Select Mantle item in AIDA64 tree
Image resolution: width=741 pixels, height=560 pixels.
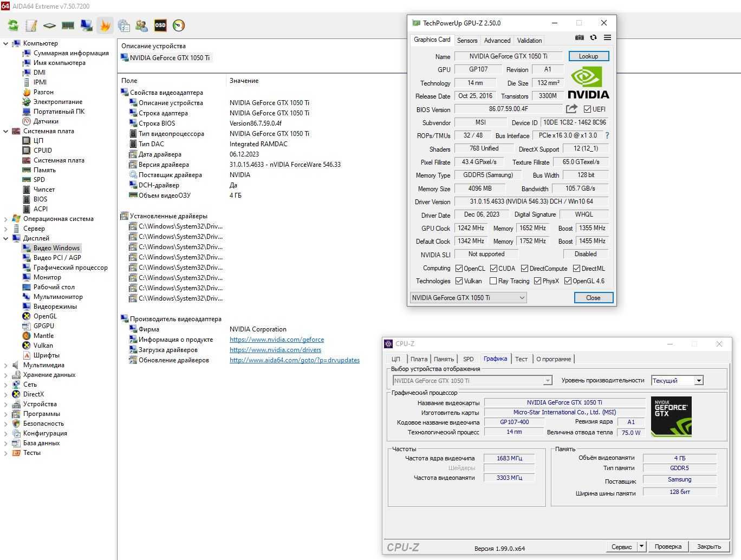click(x=43, y=336)
